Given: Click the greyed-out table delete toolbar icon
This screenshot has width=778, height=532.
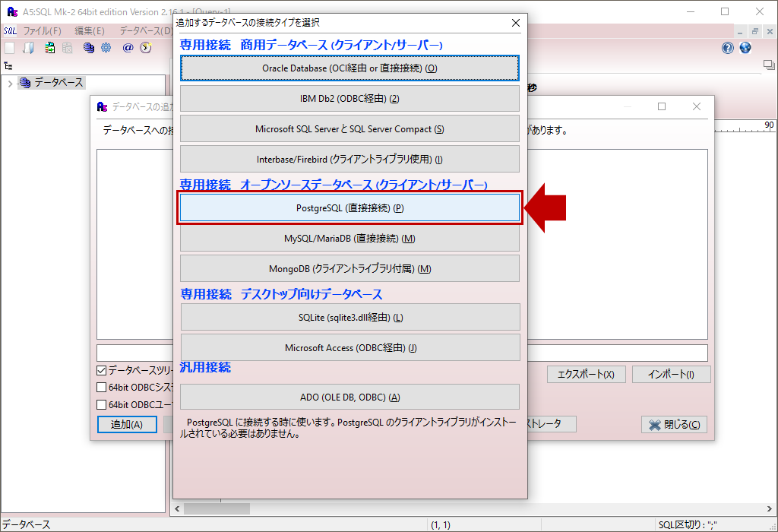Looking at the screenshot, I should [68, 48].
